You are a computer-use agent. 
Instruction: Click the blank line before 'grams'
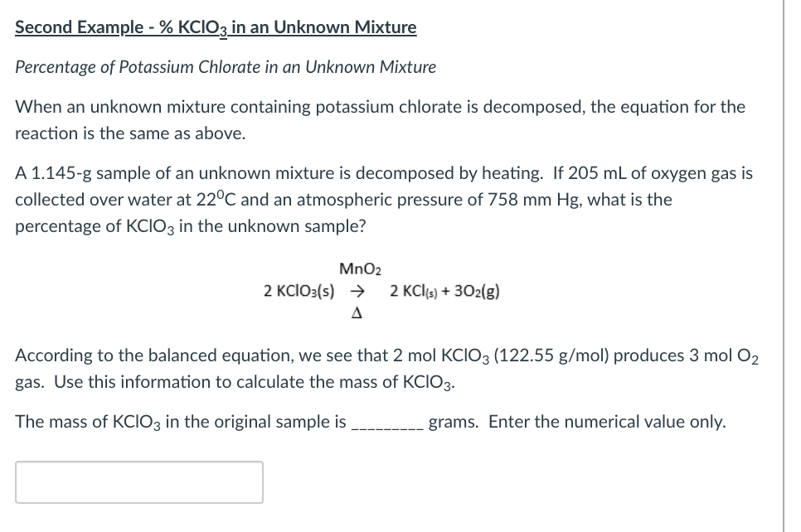coord(388,424)
